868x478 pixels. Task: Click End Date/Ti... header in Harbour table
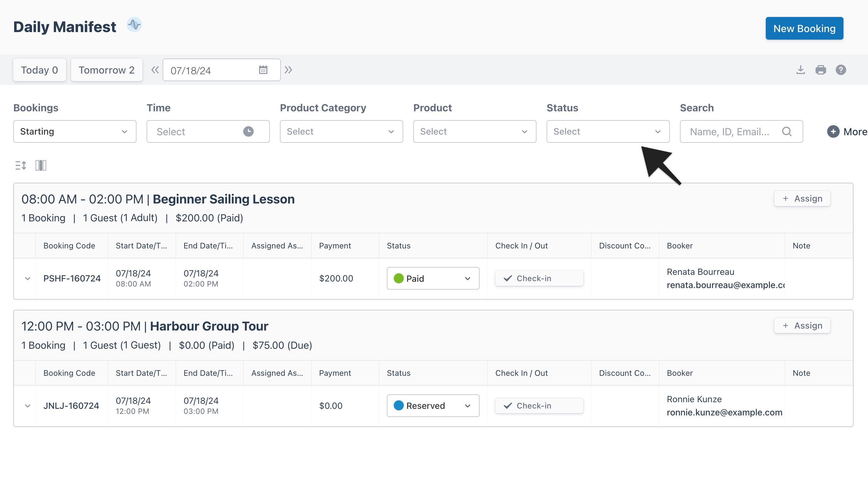(x=208, y=373)
